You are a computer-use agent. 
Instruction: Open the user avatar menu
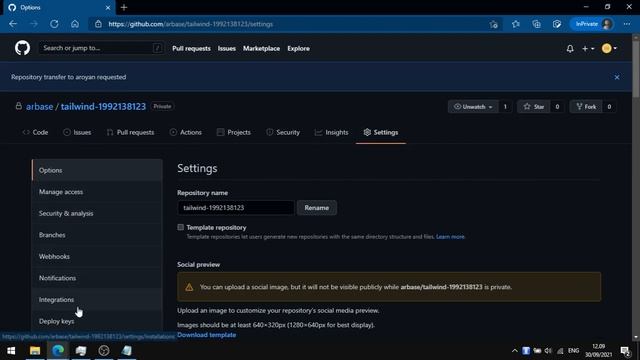[609, 49]
